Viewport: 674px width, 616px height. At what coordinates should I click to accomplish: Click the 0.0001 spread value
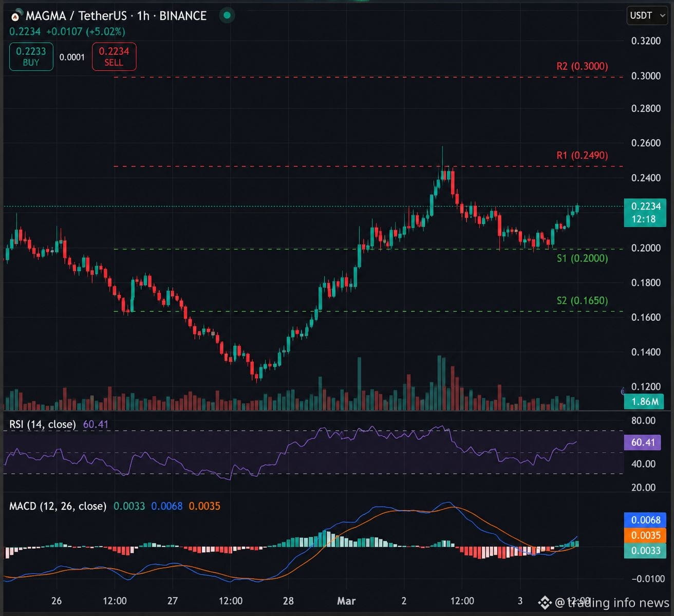[72, 57]
